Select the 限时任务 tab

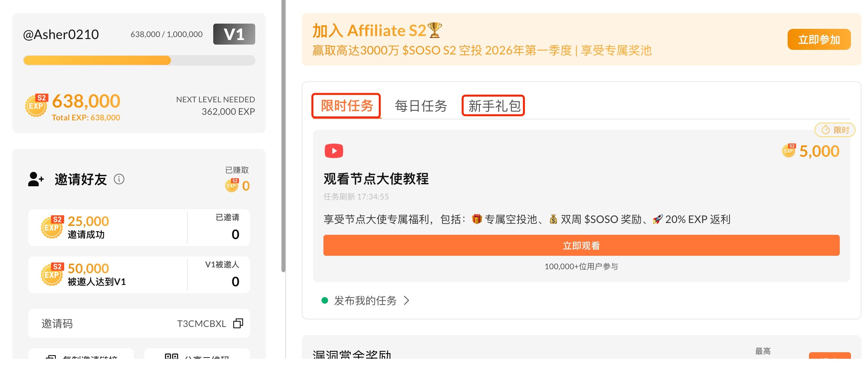click(x=346, y=106)
